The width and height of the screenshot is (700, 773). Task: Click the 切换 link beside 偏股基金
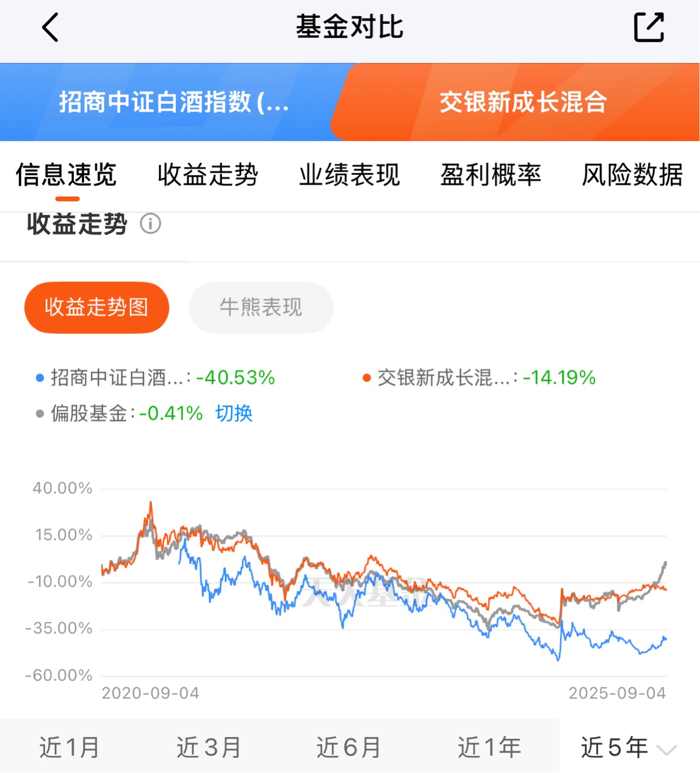pyautogui.click(x=234, y=414)
